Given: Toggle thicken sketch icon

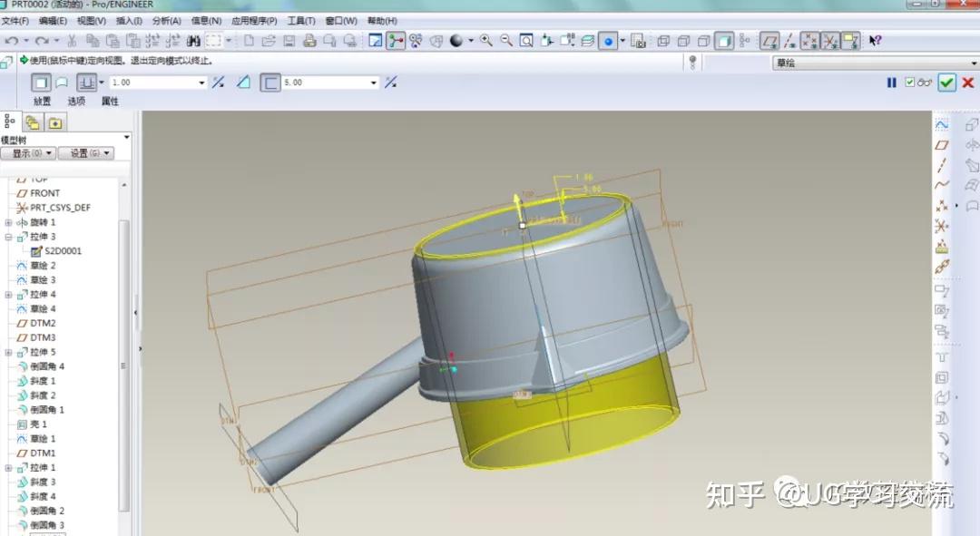Looking at the screenshot, I should (270, 83).
